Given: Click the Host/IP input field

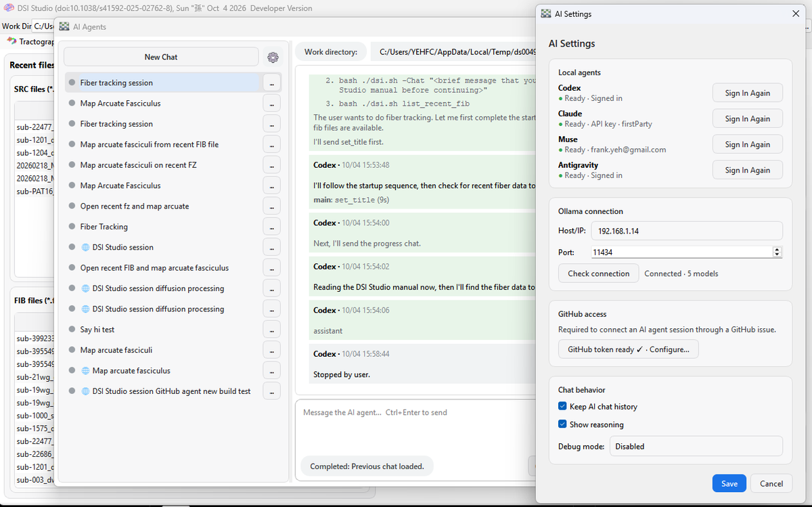Looking at the screenshot, I should [687, 231].
